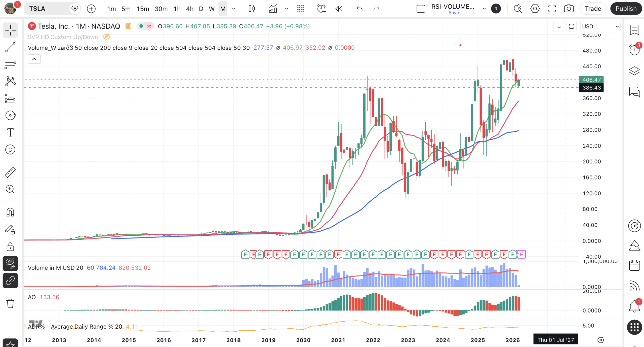
Task: Open the Fibonacci retracement tool
Action: [x=10, y=64]
